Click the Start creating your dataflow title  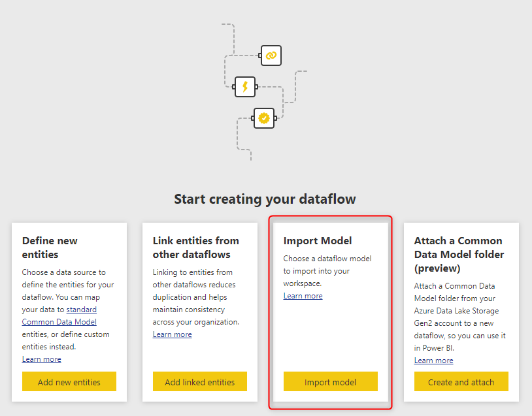coord(265,199)
